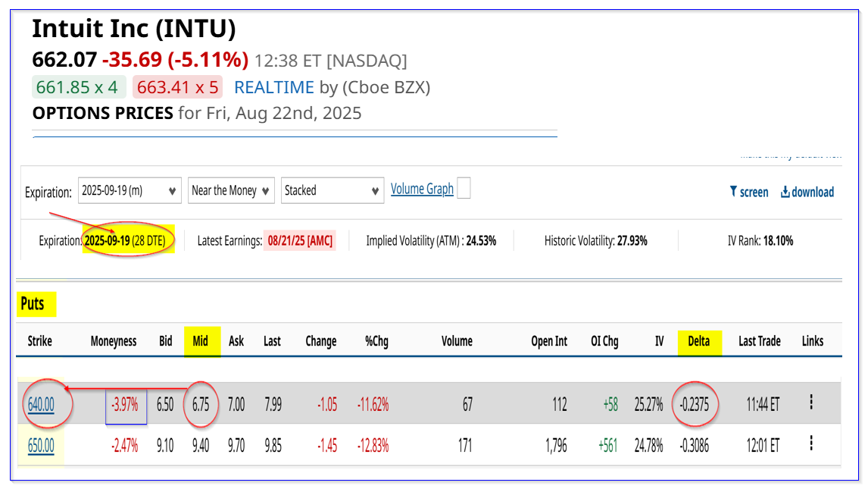This screenshot has height=492, width=868.
Task: Click the Volume Graph link
Action: click(x=422, y=189)
